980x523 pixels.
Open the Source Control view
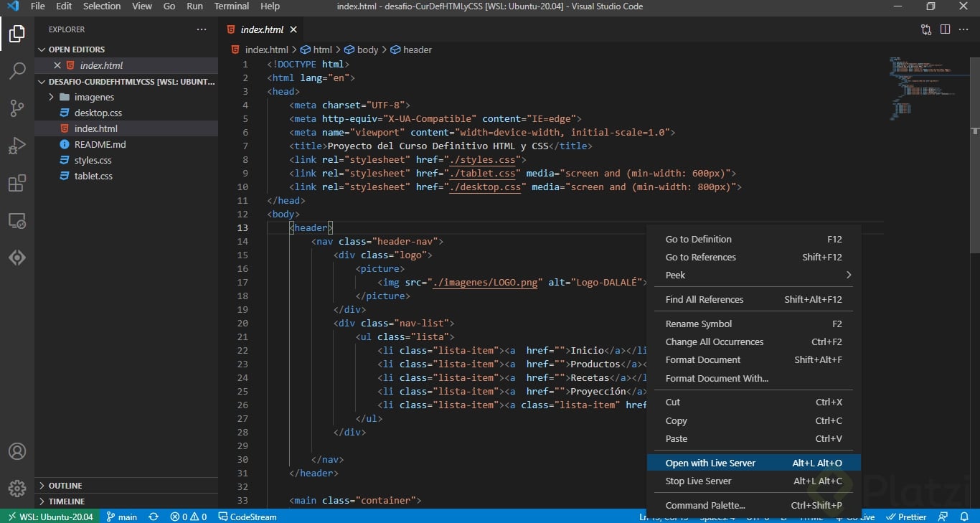point(17,108)
